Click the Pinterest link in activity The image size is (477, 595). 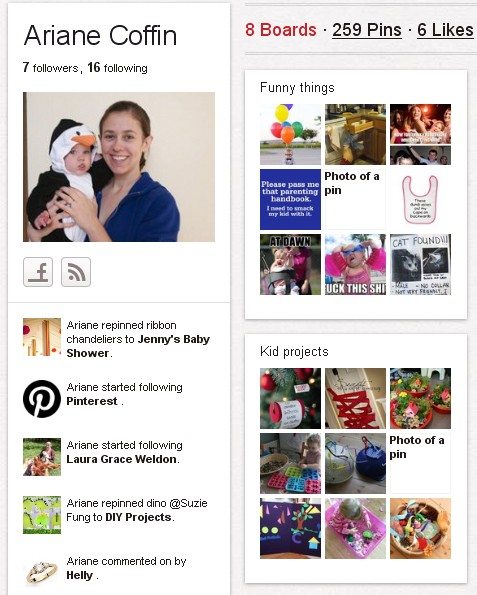point(92,401)
